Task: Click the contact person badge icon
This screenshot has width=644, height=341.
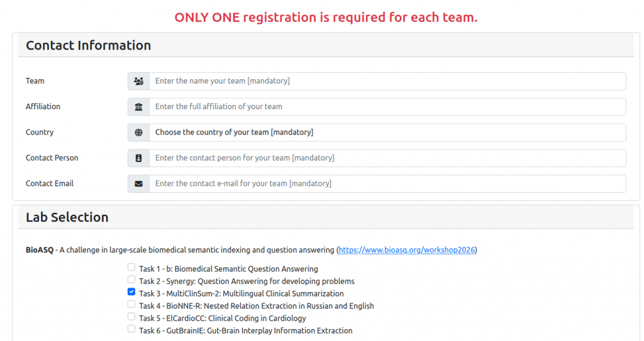Action: 138,158
